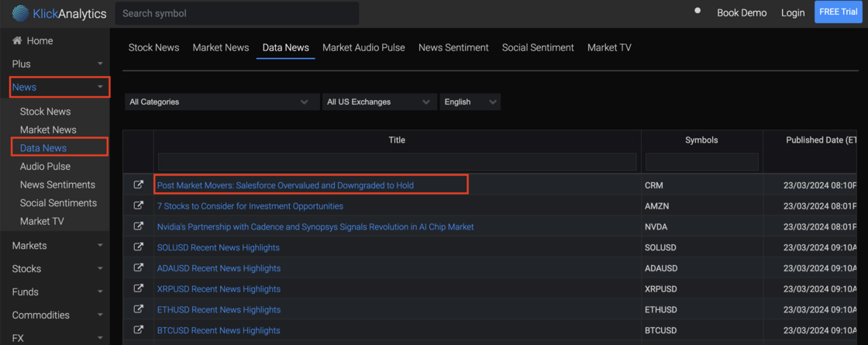Click the Symbols column header
This screenshot has width=868, height=345.
(x=701, y=140)
